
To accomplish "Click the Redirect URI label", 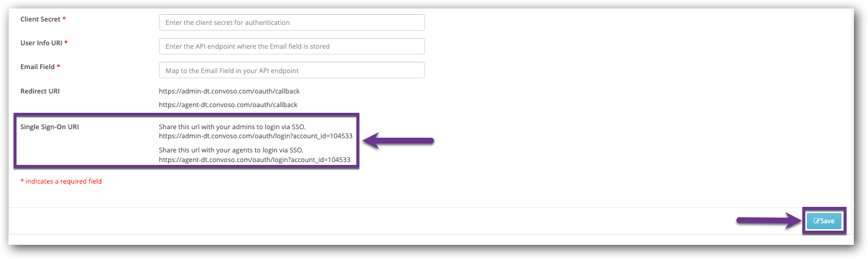I will [x=40, y=91].
